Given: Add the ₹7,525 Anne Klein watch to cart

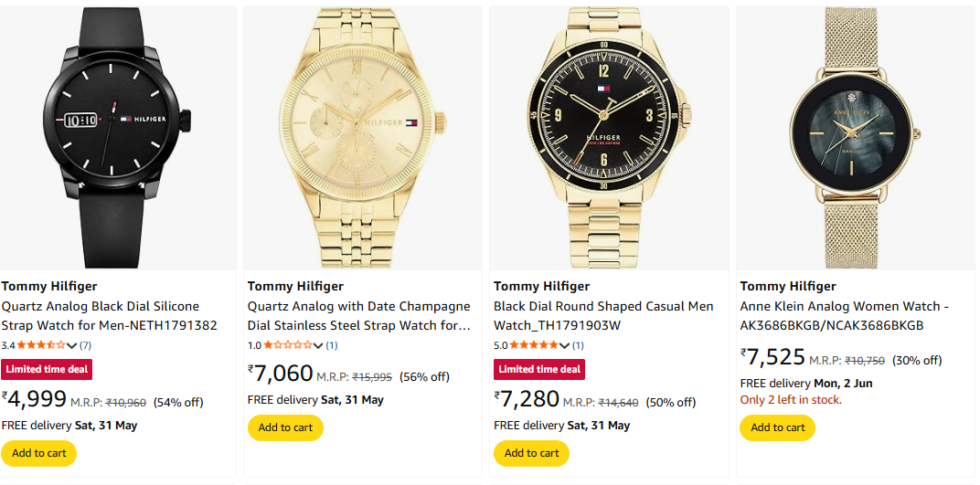Looking at the screenshot, I should click(x=777, y=427).
